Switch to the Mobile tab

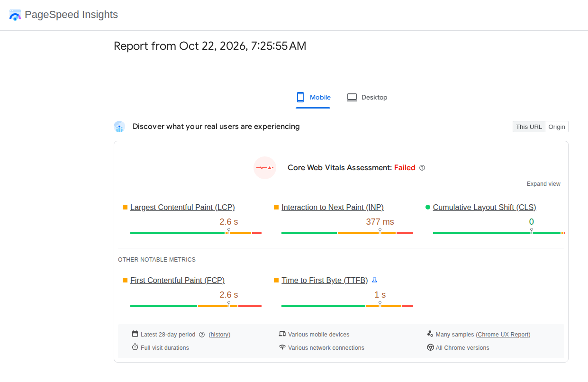point(313,97)
